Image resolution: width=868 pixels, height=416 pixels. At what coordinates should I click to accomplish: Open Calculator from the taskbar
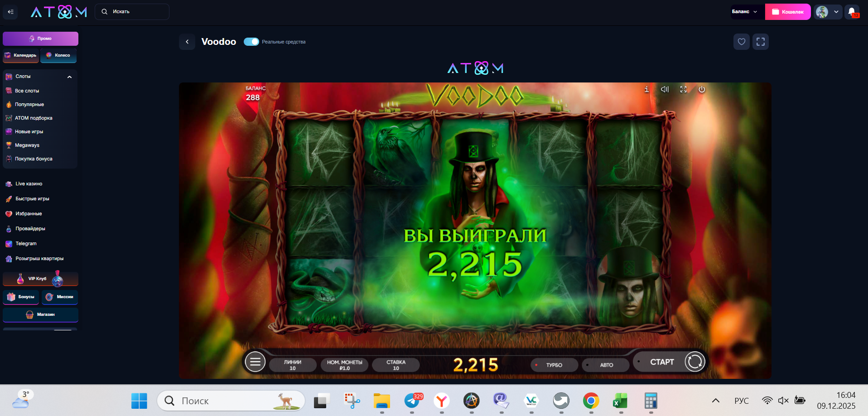651,401
